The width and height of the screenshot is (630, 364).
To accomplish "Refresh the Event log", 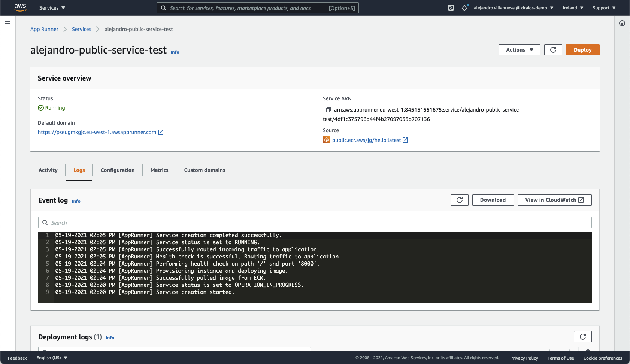I will (459, 200).
